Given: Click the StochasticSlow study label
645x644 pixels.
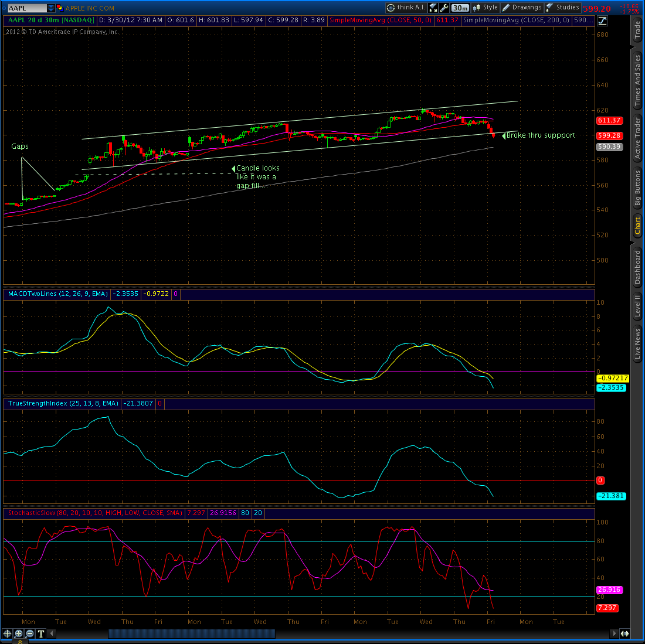Looking at the screenshot, I should tap(95, 513).
